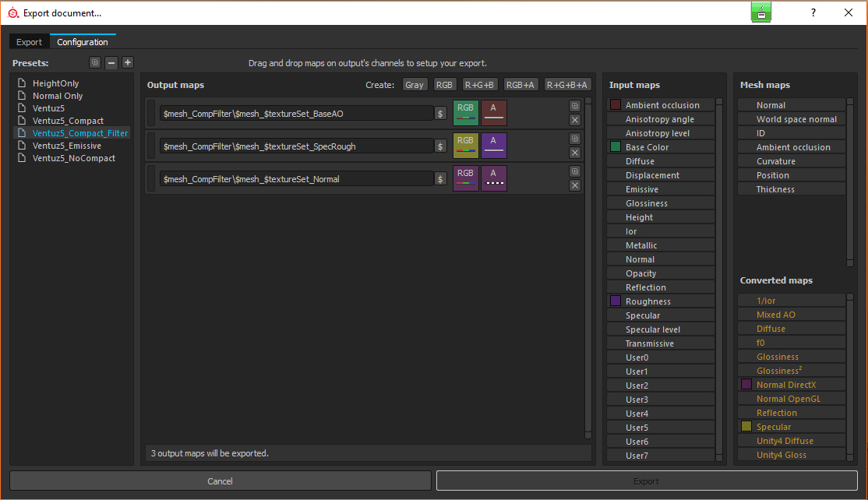Click the alpha channel slot of BaseAO
Screen dimensions: 868x500
click(x=493, y=113)
